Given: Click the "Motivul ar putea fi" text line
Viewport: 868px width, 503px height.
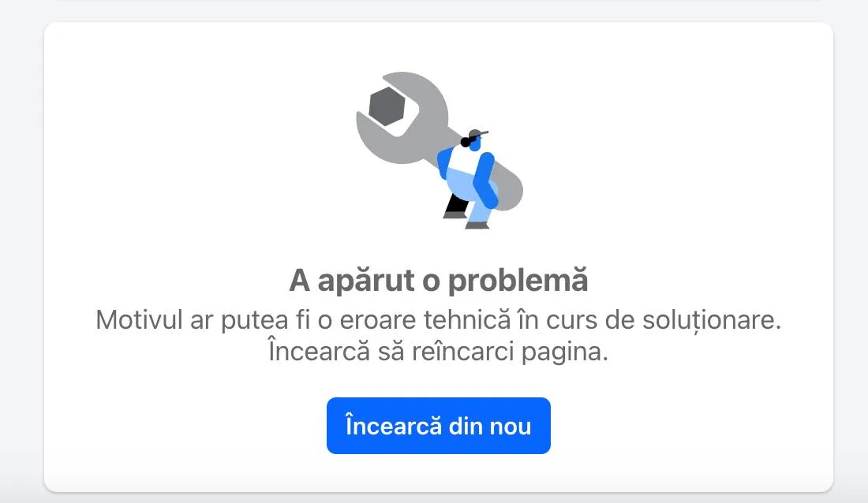Looking at the screenshot, I should pos(439,320).
